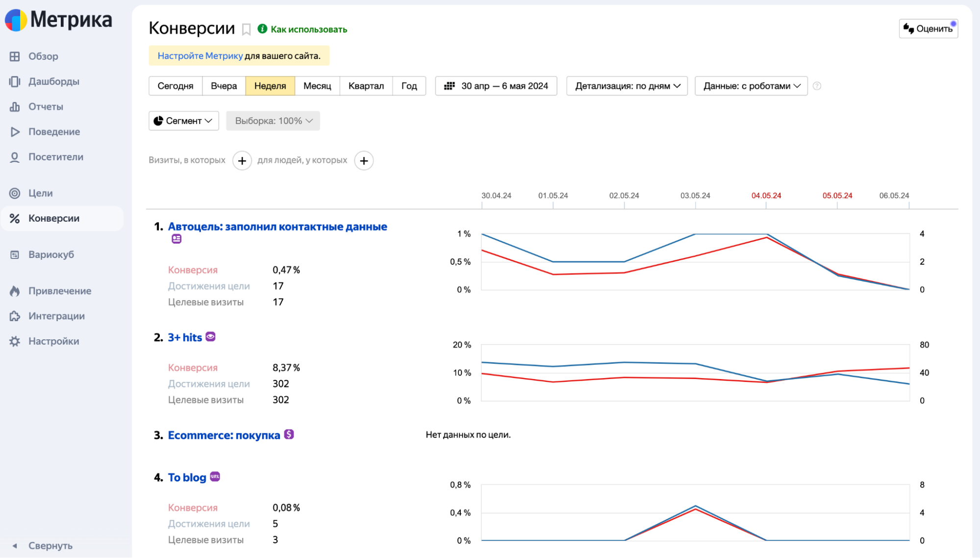Click the 05.05.24 date marker on timeline
Viewport: 980px width, 558px height.
click(837, 196)
